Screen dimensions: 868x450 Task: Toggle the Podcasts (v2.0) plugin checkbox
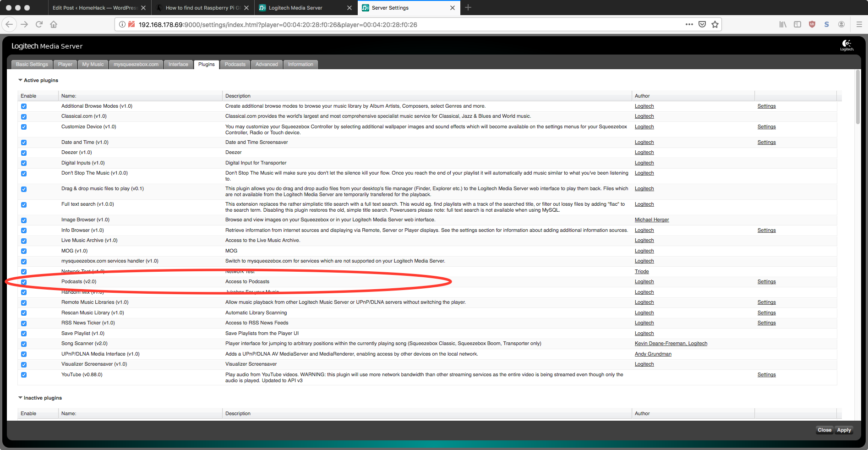click(x=24, y=282)
